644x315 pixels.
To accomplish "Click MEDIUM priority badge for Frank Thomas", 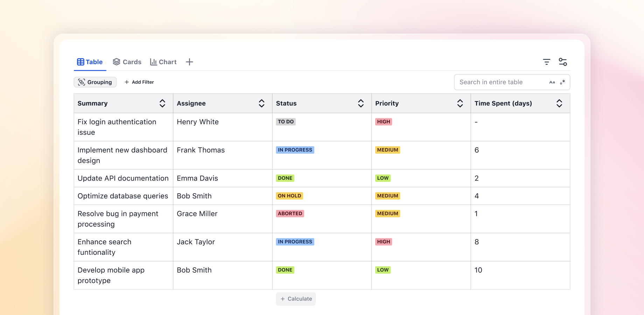I will 387,150.
